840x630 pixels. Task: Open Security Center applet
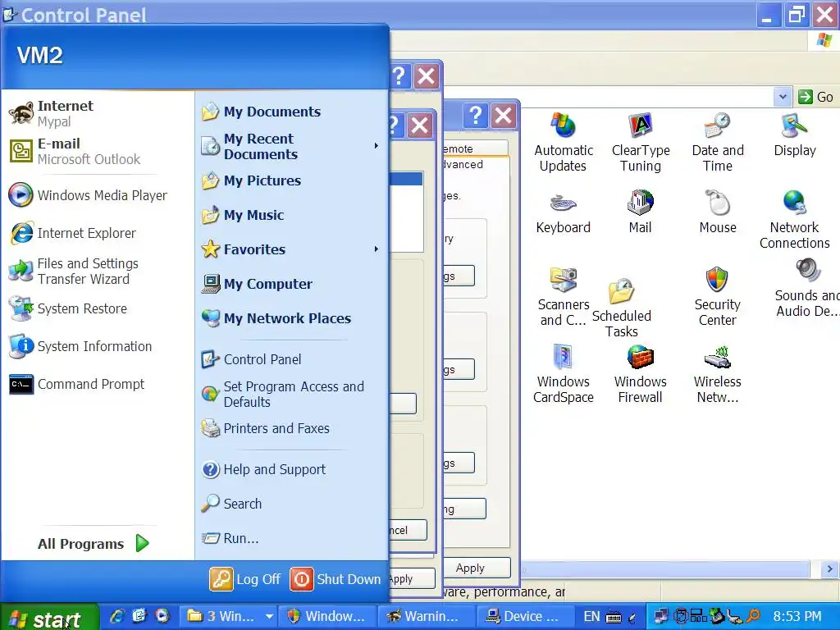[717, 297]
